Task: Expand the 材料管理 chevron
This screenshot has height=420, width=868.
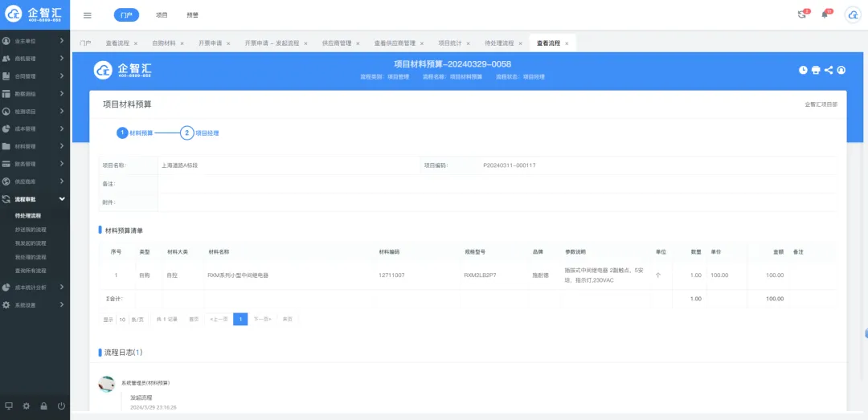Action: 62,147
